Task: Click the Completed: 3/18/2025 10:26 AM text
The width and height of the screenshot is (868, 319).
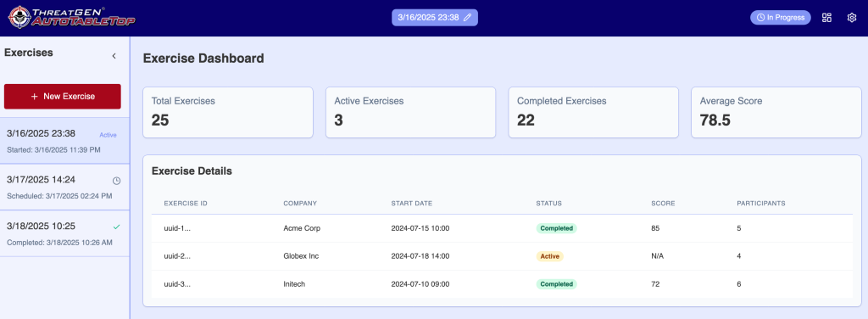Action: coord(60,243)
